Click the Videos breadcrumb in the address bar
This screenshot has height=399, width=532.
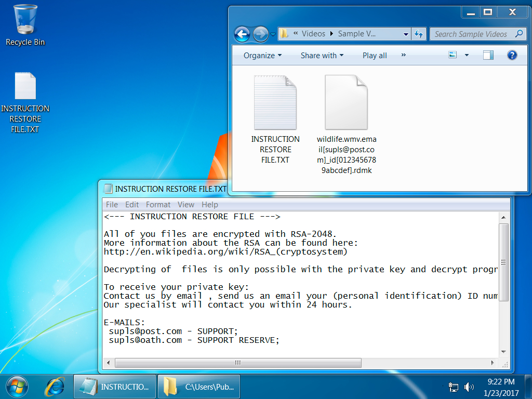(x=313, y=34)
